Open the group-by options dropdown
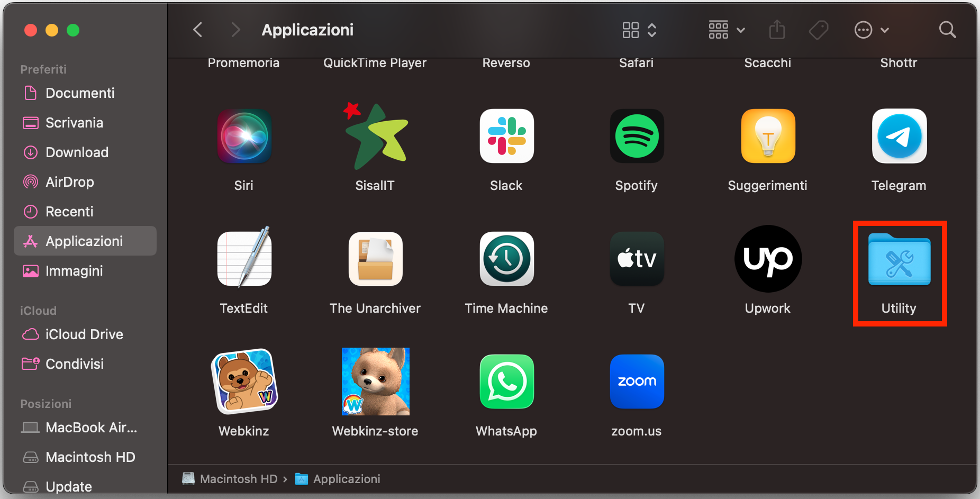This screenshot has width=980, height=499. 727,30
